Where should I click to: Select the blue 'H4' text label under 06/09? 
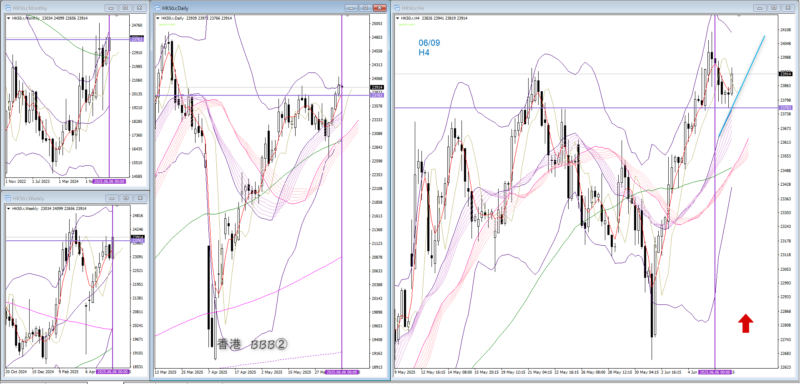coord(423,52)
